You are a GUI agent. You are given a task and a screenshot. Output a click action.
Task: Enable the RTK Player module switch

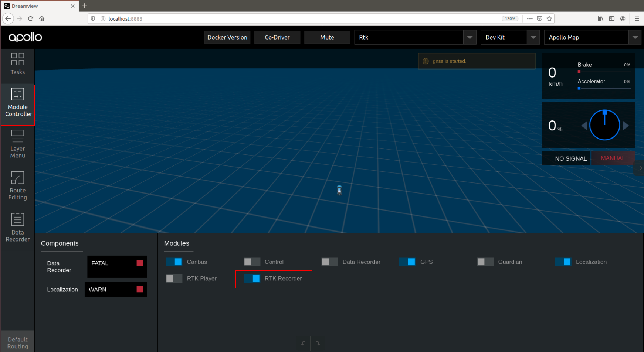pos(174,278)
